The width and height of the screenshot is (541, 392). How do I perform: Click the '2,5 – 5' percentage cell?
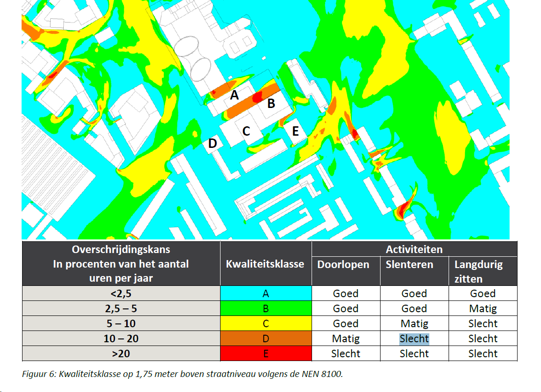[121, 308]
